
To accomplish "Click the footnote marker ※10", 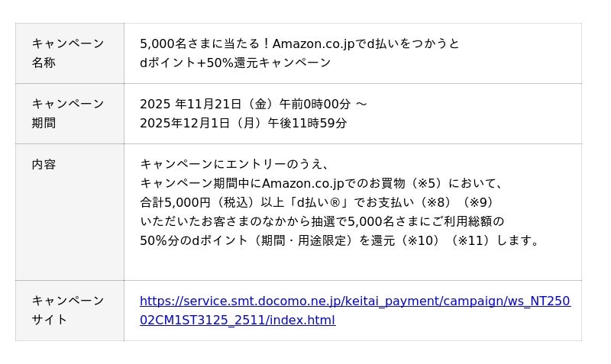I will [x=419, y=240].
